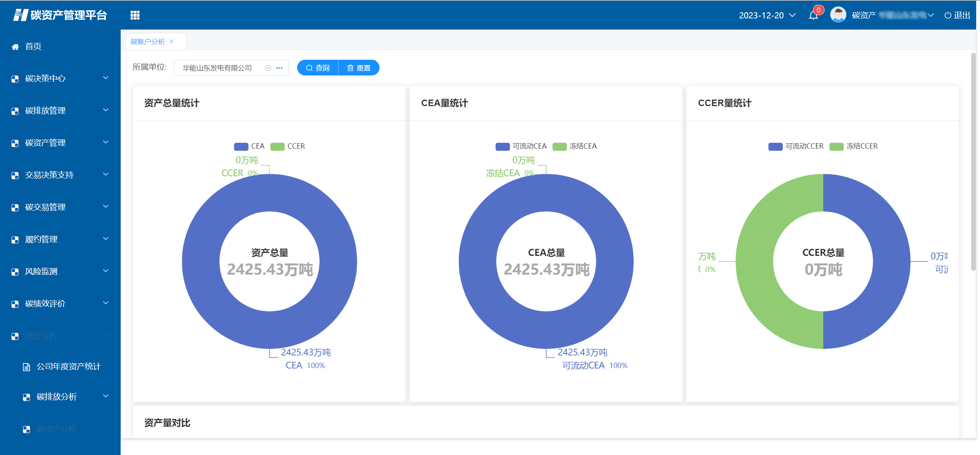Image resolution: width=980 pixels, height=455 pixels.
Task: Close the 碳账户分析 tab
Action: (172, 41)
